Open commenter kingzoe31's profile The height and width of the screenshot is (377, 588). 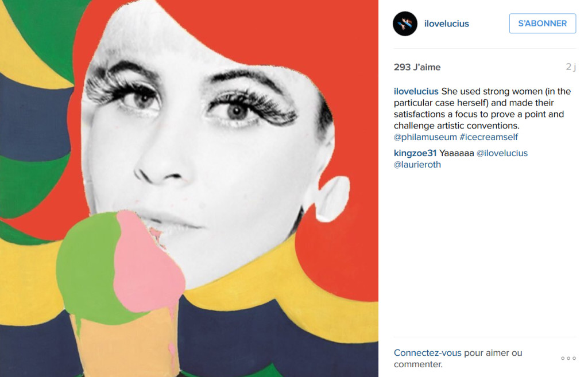pos(415,153)
